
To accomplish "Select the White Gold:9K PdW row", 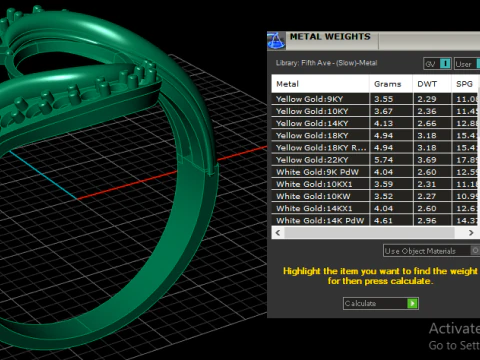I will [x=376, y=172].
